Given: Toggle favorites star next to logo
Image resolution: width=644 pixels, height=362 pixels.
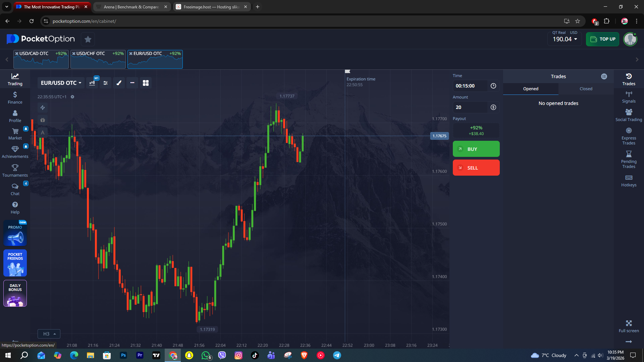Looking at the screenshot, I should point(88,39).
